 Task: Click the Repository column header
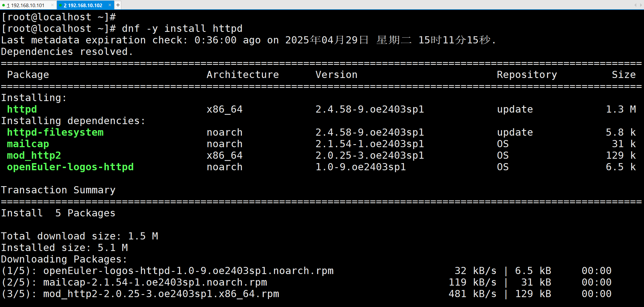[x=527, y=75]
